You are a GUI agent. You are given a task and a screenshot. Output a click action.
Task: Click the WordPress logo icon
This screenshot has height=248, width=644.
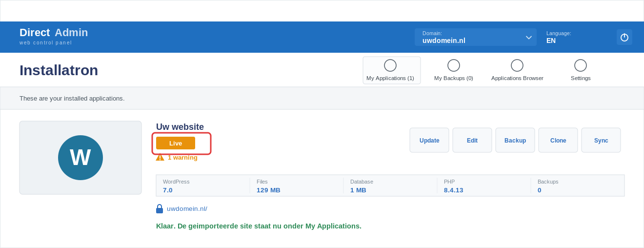pos(80,158)
